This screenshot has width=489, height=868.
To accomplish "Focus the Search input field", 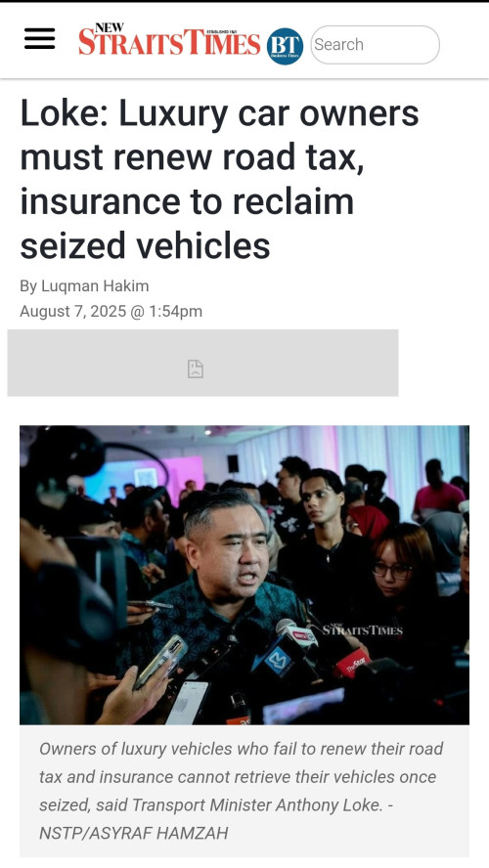I will (375, 44).
